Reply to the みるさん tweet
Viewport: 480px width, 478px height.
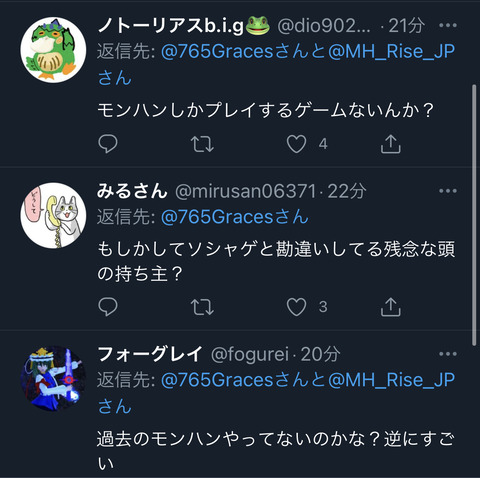pos(108,306)
